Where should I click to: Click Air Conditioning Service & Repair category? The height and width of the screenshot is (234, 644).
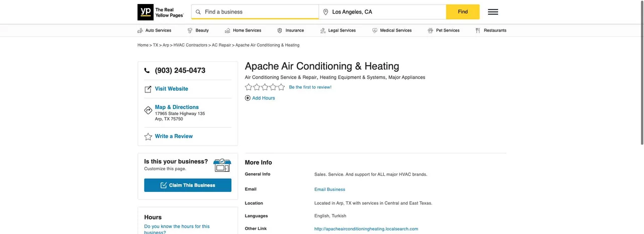(x=281, y=77)
